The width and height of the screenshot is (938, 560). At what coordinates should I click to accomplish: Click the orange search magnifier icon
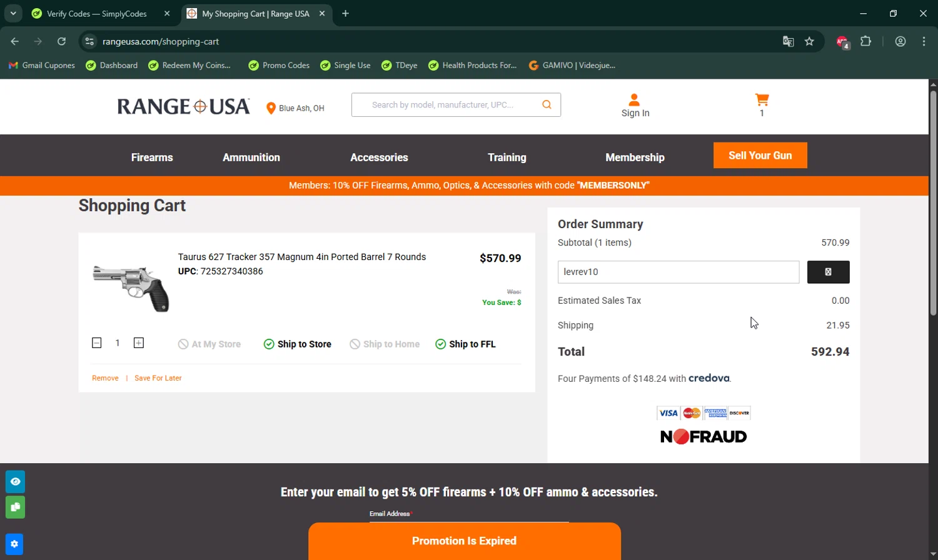click(547, 105)
